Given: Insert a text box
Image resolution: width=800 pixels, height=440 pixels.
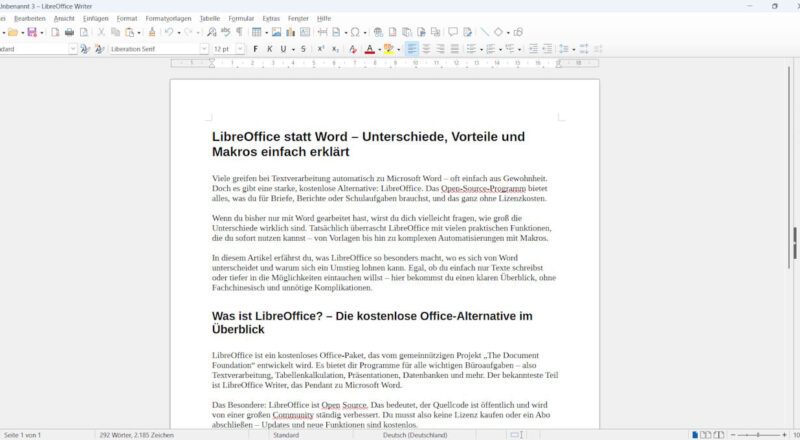Looking at the screenshot, I should pyautogui.click(x=305, y=32).
